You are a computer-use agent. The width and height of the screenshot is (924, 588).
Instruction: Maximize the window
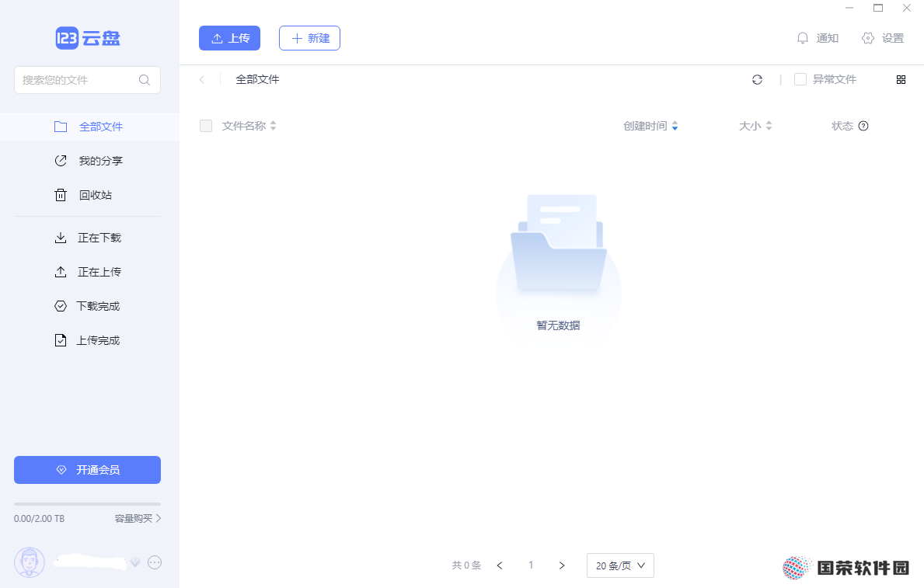pyautogui.click(x=878, y=8)
